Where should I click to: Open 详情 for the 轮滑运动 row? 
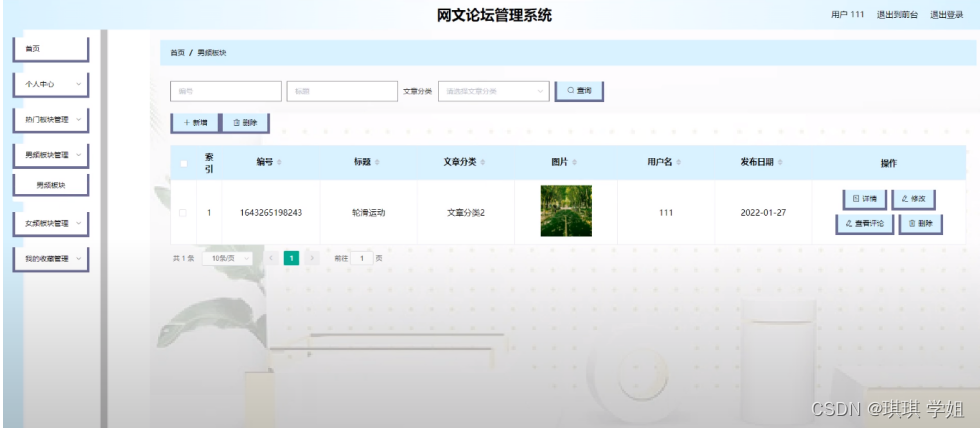tap(864, 199)
